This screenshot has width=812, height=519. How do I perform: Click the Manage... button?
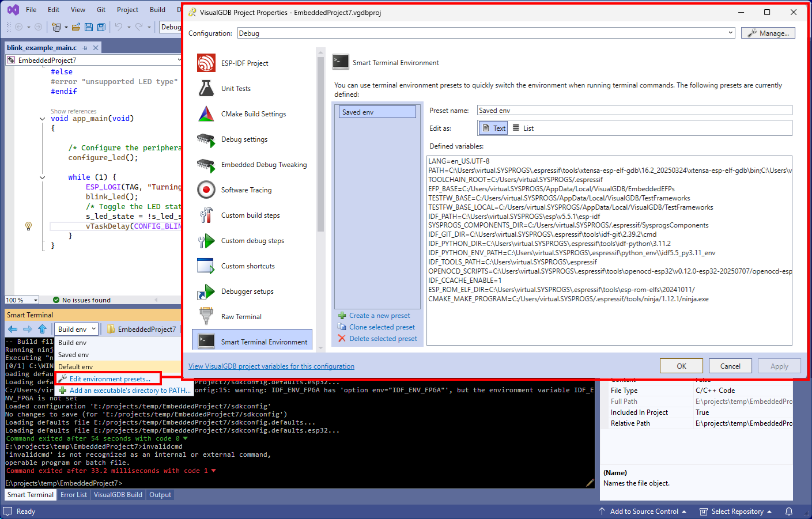pyautogui.click(x=768, y=33)
